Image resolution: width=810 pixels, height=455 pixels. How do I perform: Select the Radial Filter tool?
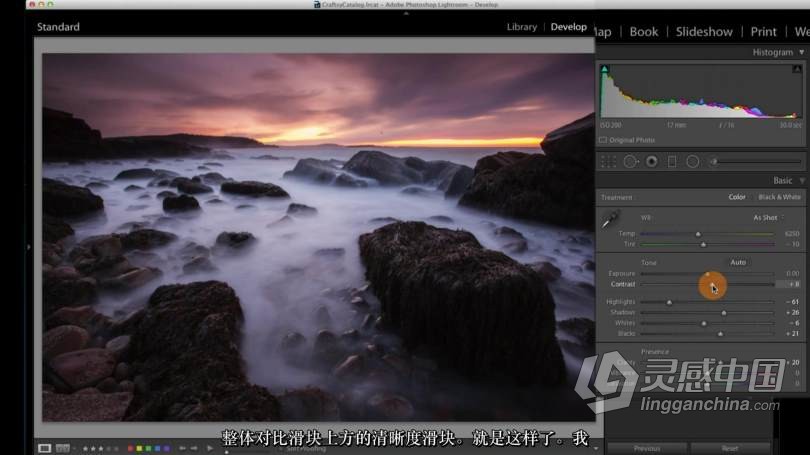(693, 162)
